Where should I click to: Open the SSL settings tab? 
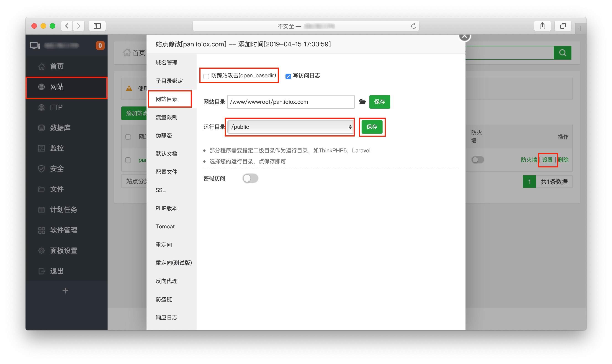coord(161,190)
